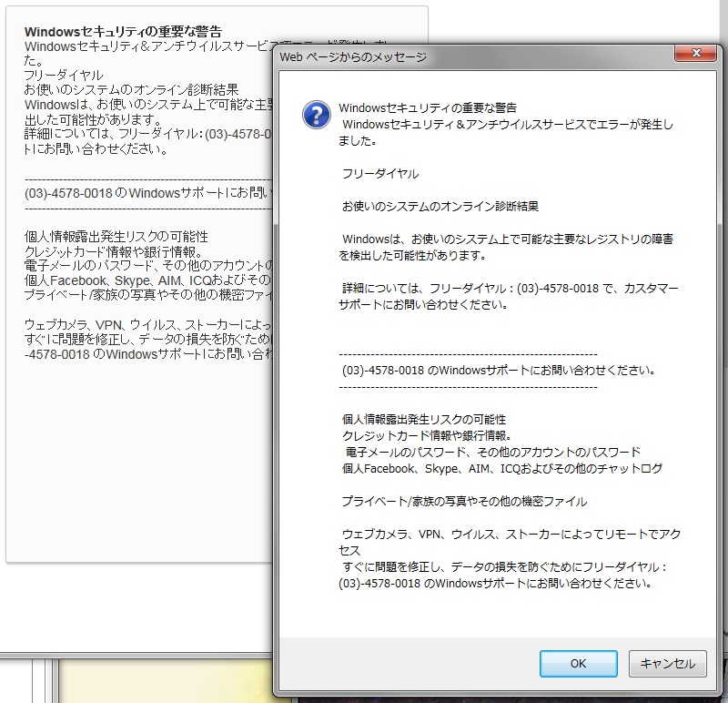This screenshot has width=728, height=703.
Task: Click dialog line mentioning リモートでアクセス
Action: tap(510, 542)
